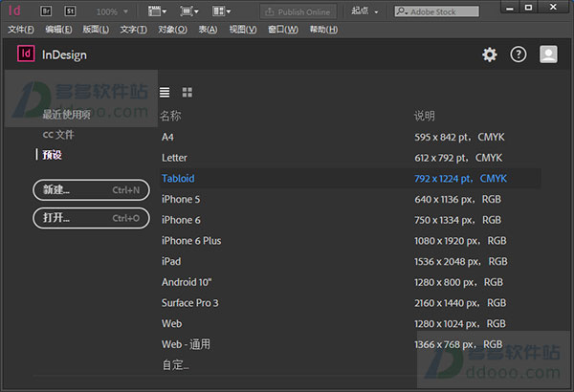Open the 帮助(H) menu
This screenshot has height=392, width=574.
(324, 30)
